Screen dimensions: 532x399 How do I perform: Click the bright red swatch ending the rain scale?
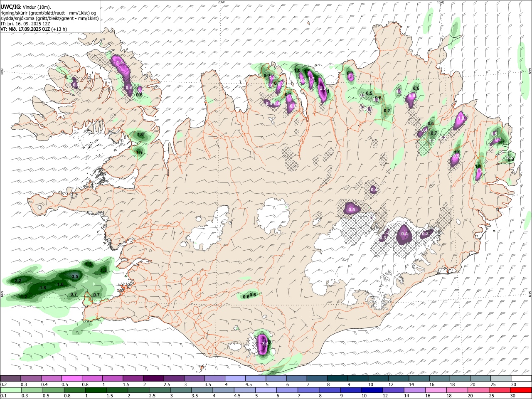(520, 390)
